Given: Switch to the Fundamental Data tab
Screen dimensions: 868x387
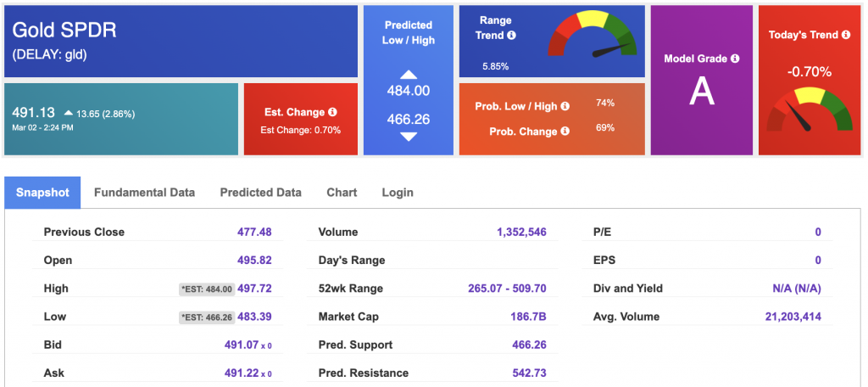Looking at the screenshot, I should 144,193.
